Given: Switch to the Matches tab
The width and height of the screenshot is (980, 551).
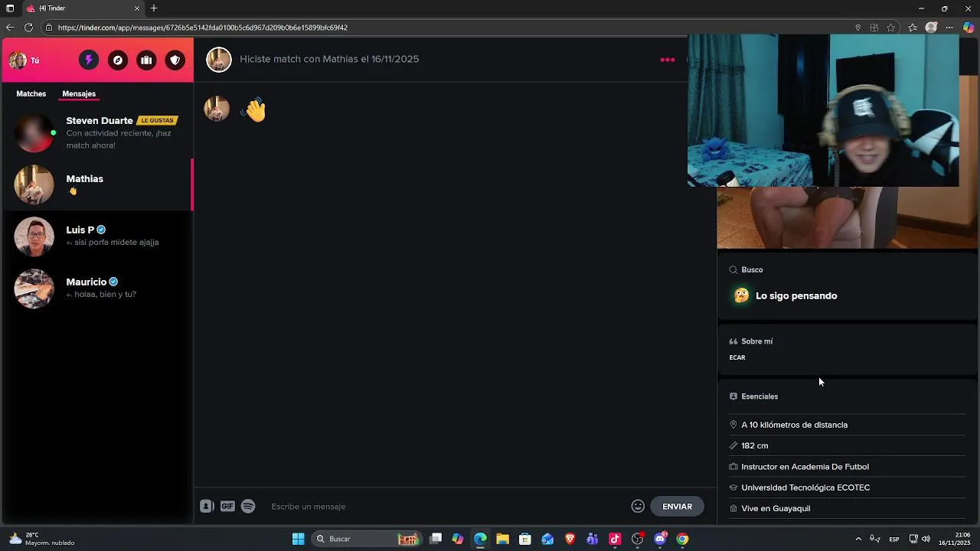Looking at the screenshot, I should [31, 93].
